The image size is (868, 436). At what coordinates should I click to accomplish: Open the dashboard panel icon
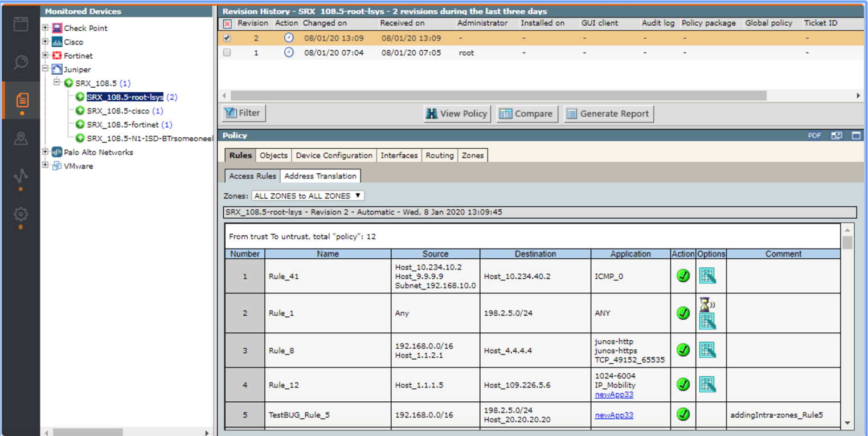(x=21, y=24)
